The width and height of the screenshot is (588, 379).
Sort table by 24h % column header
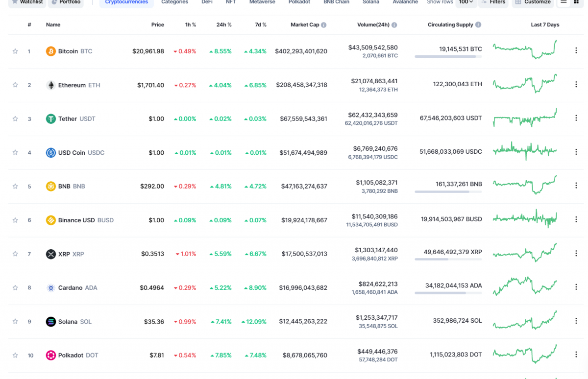[224, 24]
